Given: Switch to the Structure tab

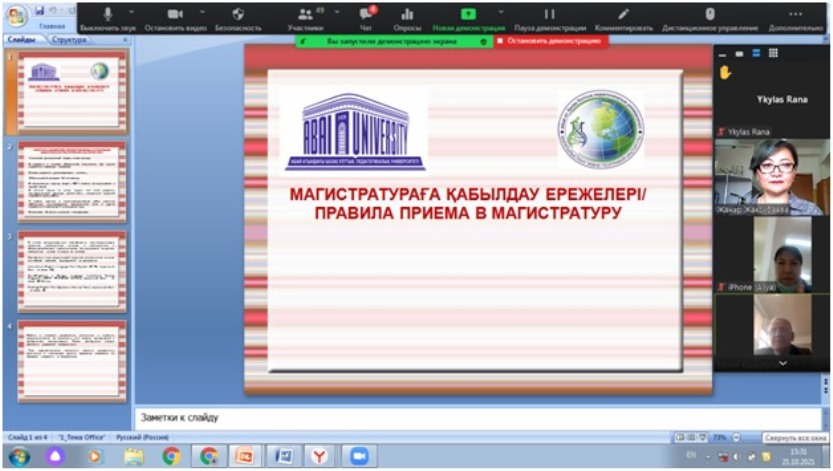Looking at the screenshot, I should (69, 40).
